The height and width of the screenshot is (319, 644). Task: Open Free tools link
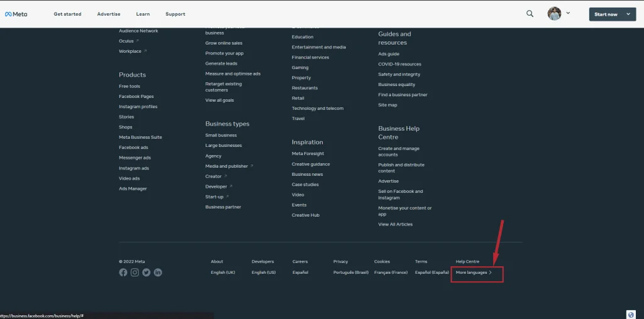(130, 86)
